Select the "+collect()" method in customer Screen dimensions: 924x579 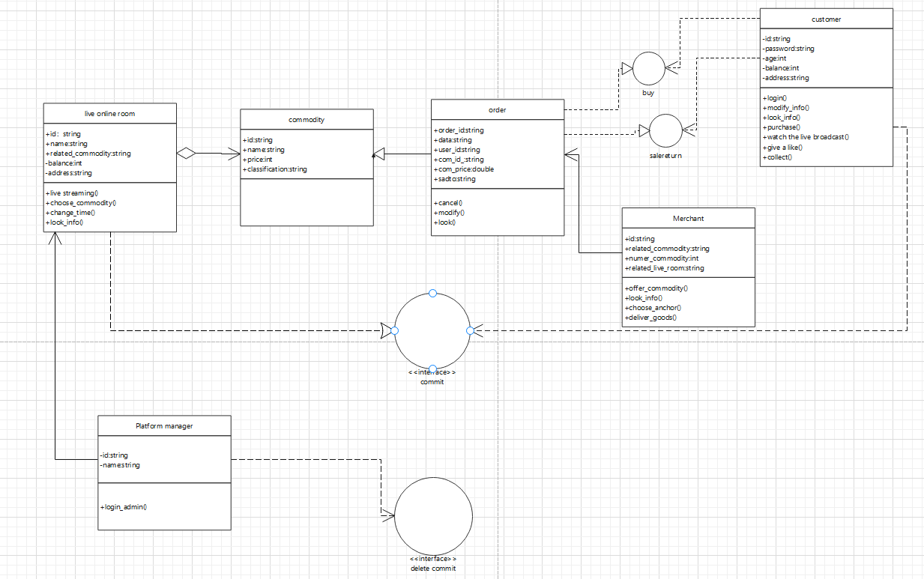(x=777, y=157)
